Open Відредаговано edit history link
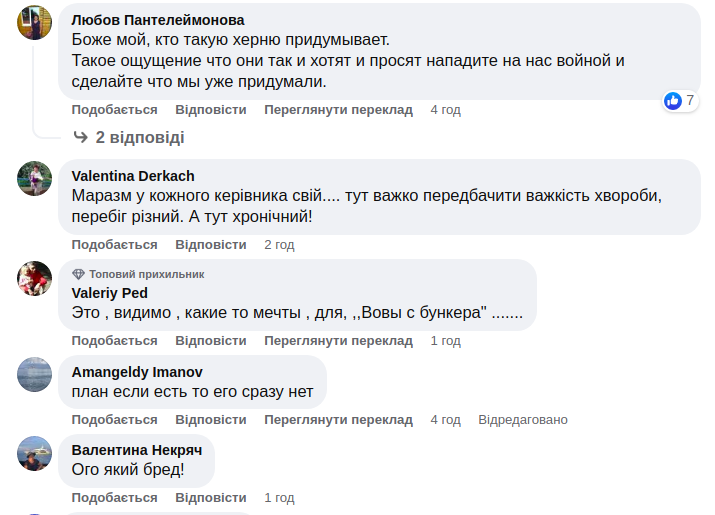Screen dimensions: 715x515 [x=522, y=420]
